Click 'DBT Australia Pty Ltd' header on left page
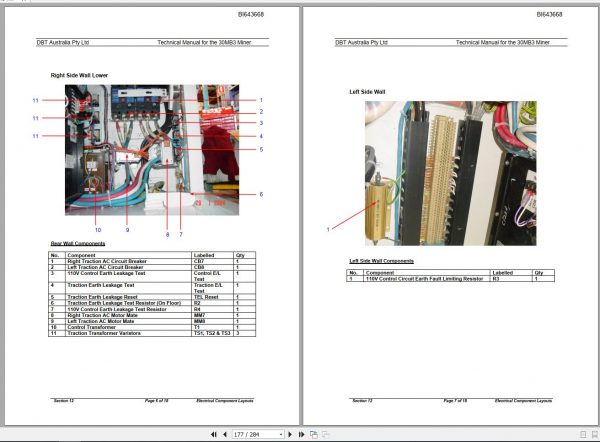This screenshot has height=442, width=600. click(63, 42)
